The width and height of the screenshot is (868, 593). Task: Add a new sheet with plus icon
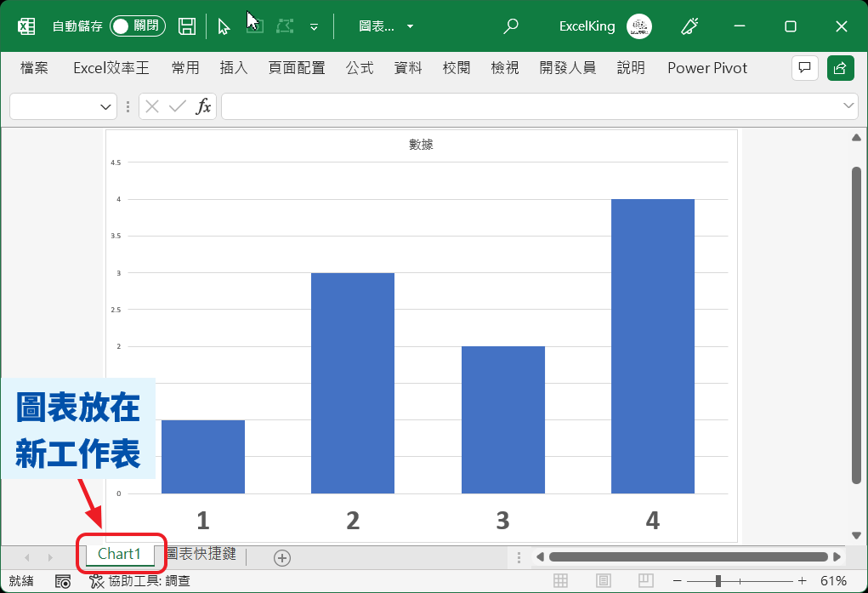click(282, 557)
